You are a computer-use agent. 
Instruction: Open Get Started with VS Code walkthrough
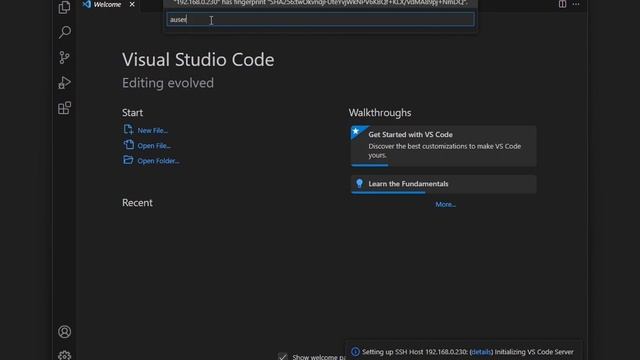pyautogui.click(x=444, y=146)
